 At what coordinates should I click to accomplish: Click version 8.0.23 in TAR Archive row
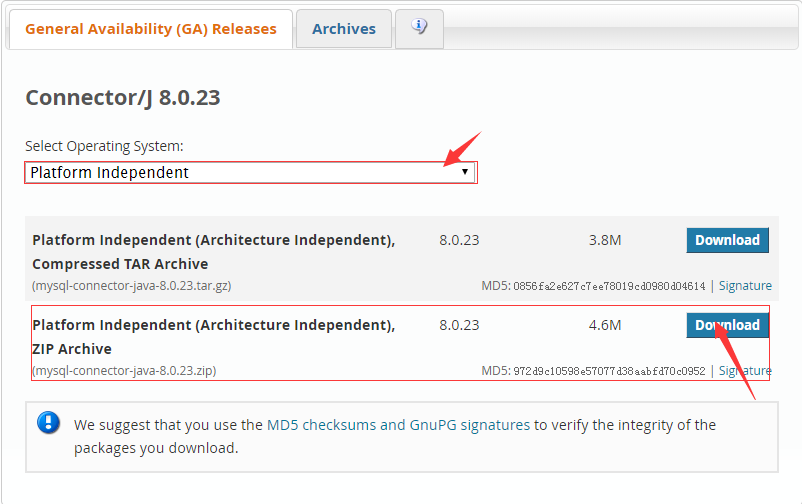tap(459, 240)
